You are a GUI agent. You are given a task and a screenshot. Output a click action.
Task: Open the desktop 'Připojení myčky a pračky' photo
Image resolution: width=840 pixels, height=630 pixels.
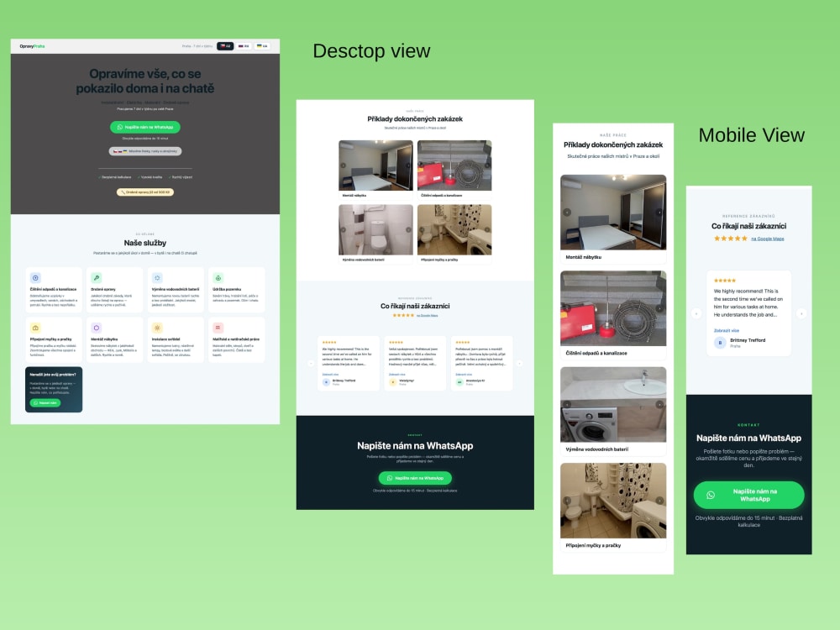coord(454,229)
